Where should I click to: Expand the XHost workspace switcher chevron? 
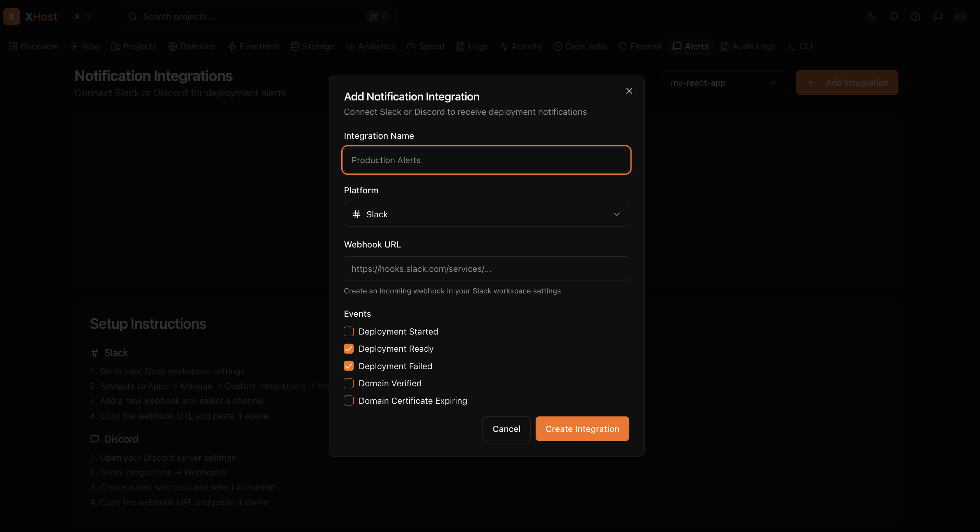click(89, 16)
